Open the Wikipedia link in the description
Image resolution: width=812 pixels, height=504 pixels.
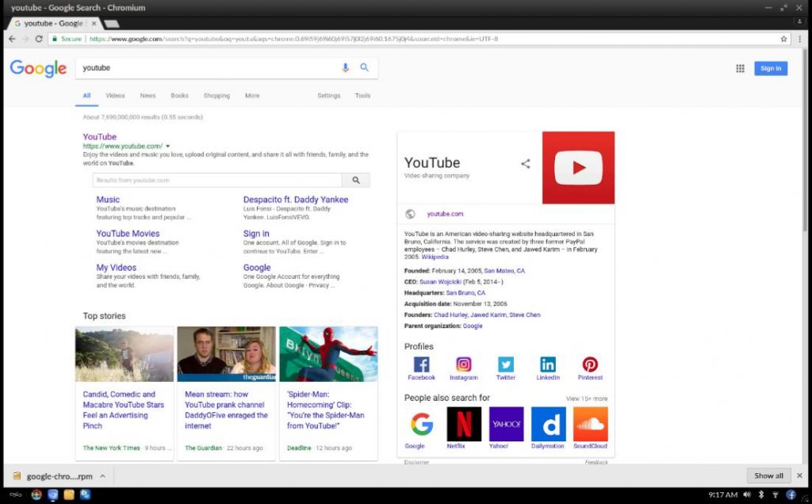point(435,257)
